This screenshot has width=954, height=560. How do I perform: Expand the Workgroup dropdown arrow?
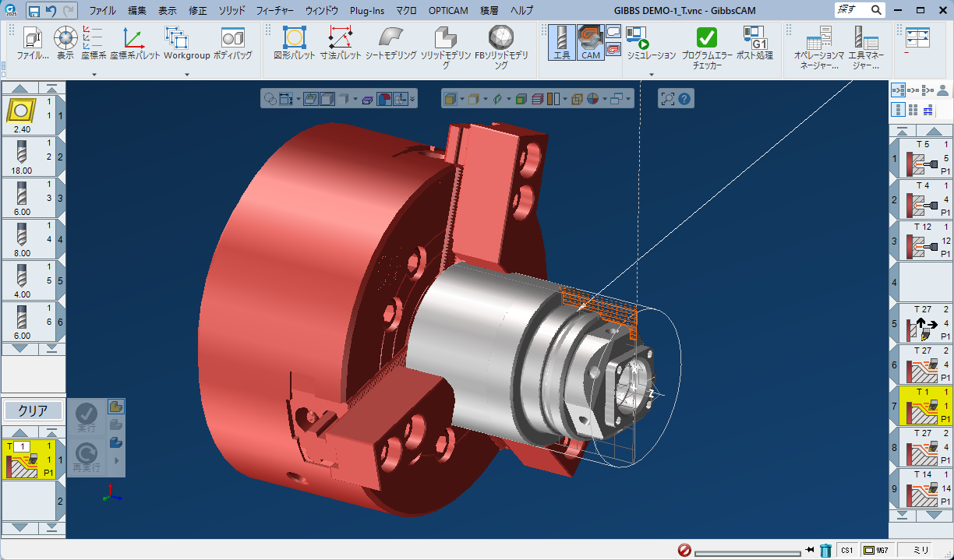(x=187, y=75)
